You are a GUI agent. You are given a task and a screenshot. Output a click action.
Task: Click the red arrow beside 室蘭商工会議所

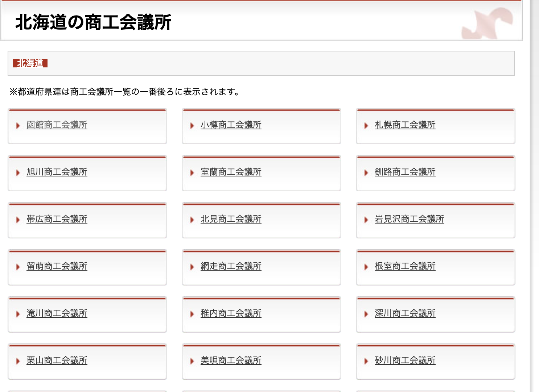tap(192, 173)
